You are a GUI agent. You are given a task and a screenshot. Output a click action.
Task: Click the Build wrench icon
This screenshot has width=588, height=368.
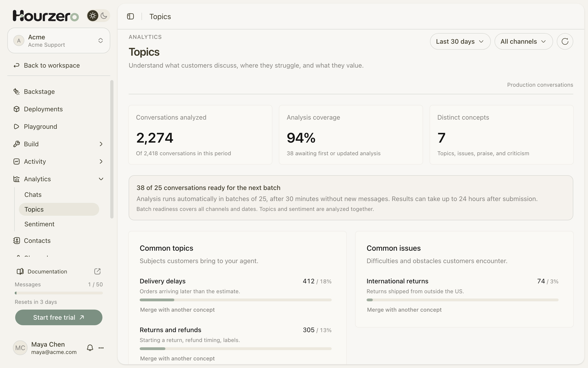pos(17,144)
